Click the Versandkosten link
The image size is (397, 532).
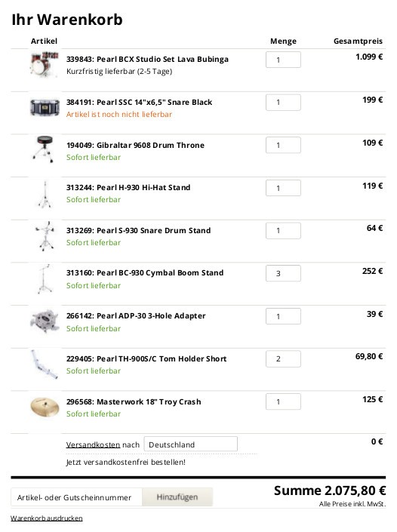click(x=93, y=444)
